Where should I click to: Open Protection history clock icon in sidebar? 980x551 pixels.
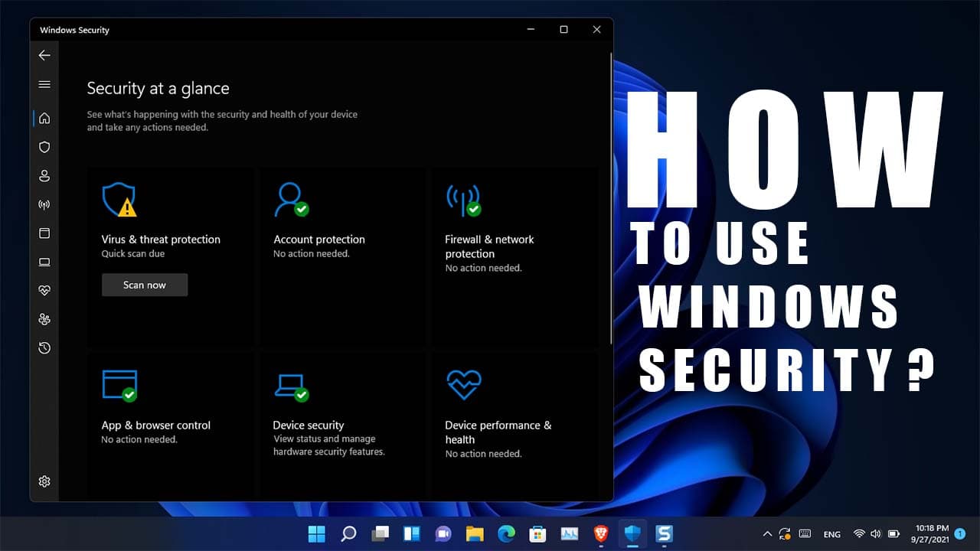[44, 348]
